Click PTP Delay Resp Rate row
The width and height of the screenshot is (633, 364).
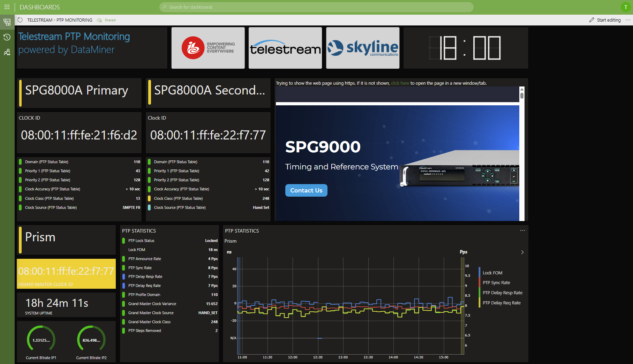(x=170, y=276)
